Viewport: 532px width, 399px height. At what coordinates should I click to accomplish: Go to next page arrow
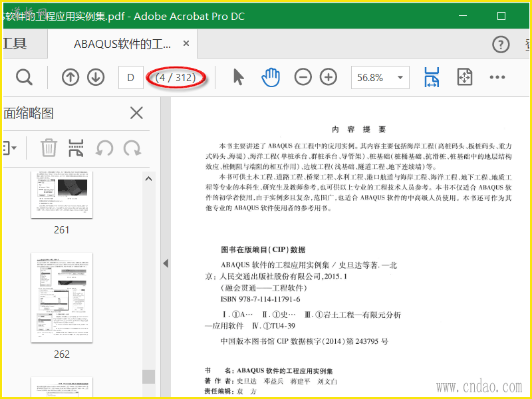coord(96,77)
